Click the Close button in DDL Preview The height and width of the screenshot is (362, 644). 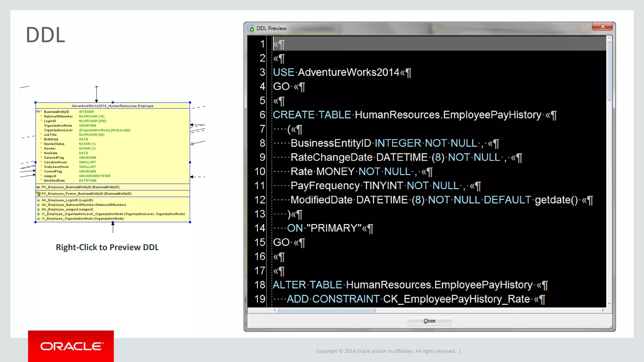point(430,321)
